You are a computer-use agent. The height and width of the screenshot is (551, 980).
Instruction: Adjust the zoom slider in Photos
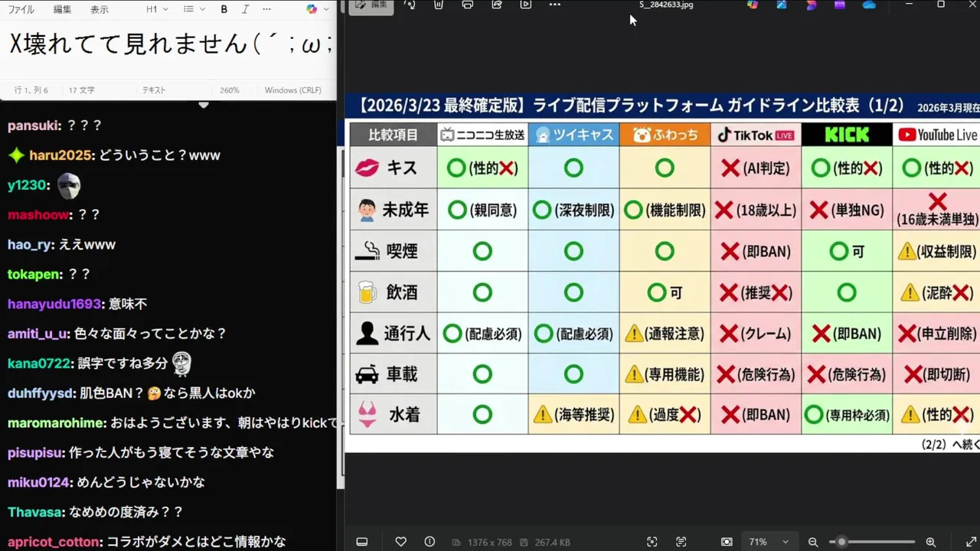coord(873,542)
